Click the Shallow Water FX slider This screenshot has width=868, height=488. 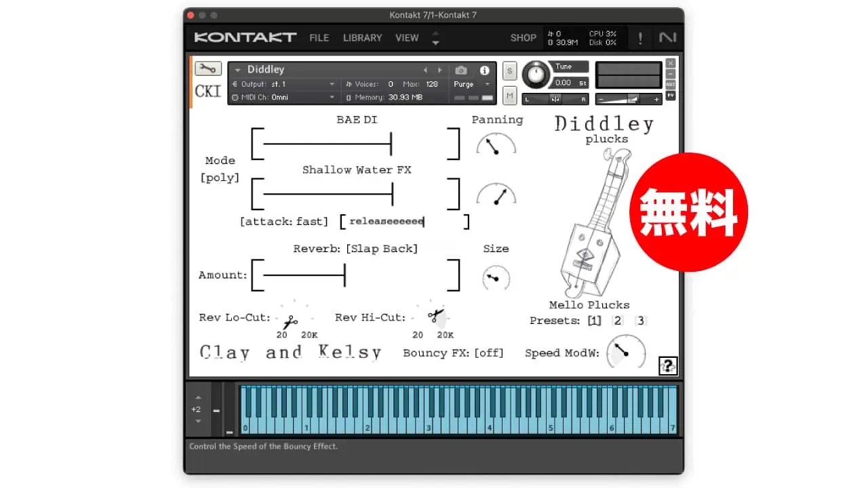click(355, 195)
